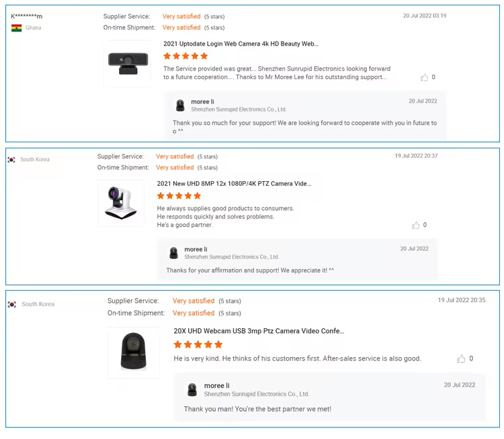Click the five-star rating on PTZ Camera review
Screen dimensions: 504x439
coord(179,196)
